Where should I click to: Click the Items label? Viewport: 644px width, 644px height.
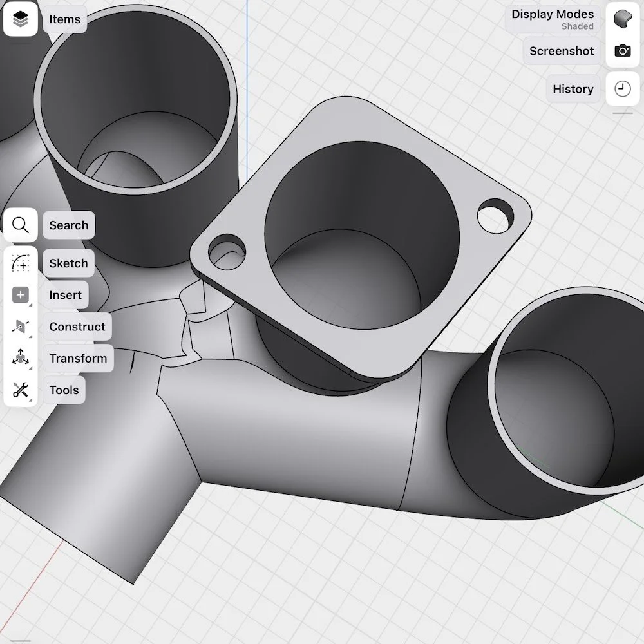[64, 19]
